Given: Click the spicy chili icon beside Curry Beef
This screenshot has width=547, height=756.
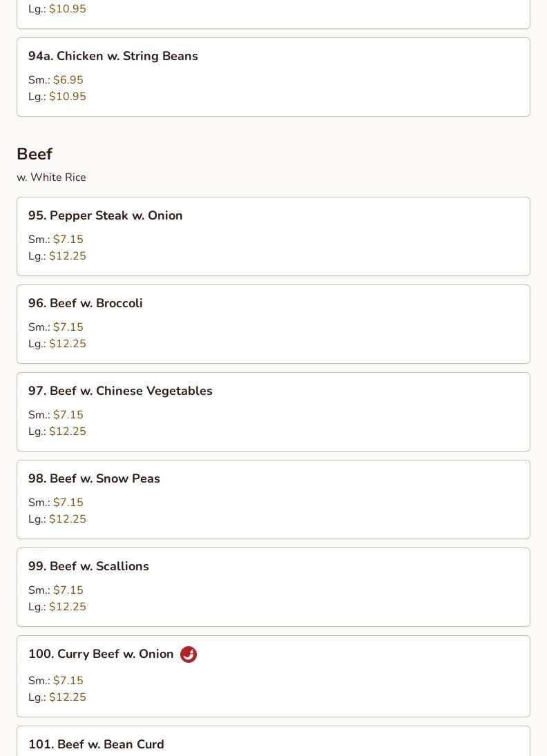Looking at the screenshot, I should pyautogui.click(x=188, y=655).
